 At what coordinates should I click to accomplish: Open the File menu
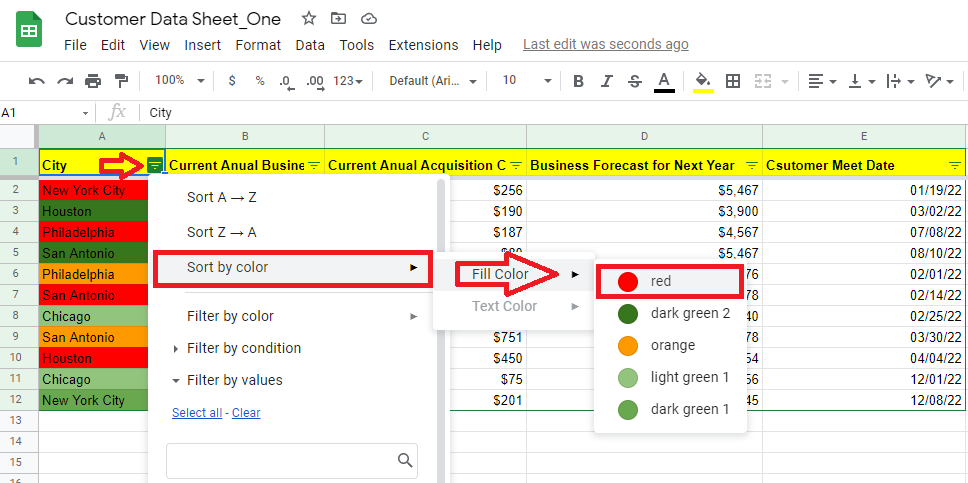coord(75,45)
